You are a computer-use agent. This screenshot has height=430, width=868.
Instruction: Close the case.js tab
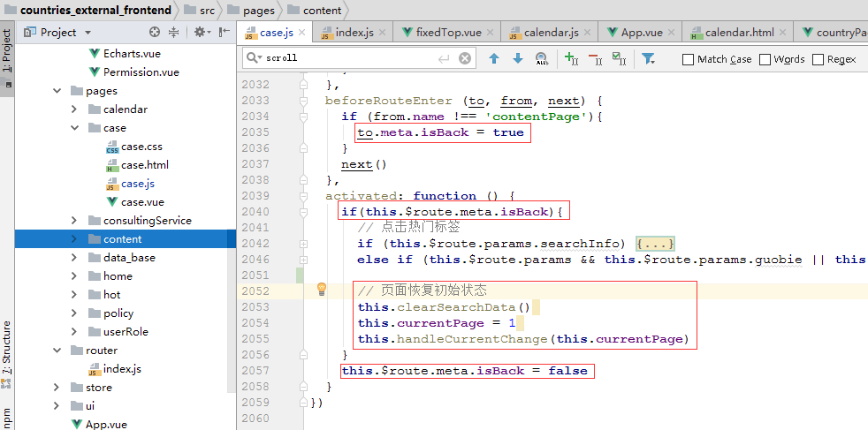pos(301,33)
